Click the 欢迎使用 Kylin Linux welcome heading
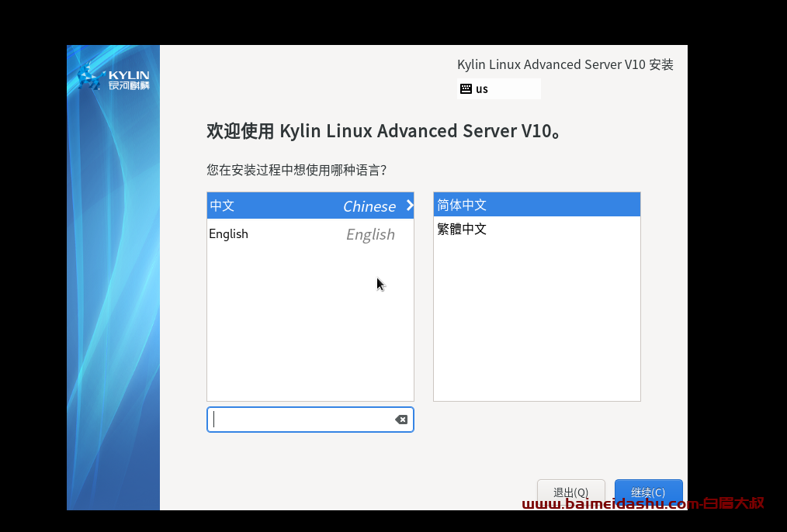This screenshot has height=532, width=787. click(x=384, y=131)
